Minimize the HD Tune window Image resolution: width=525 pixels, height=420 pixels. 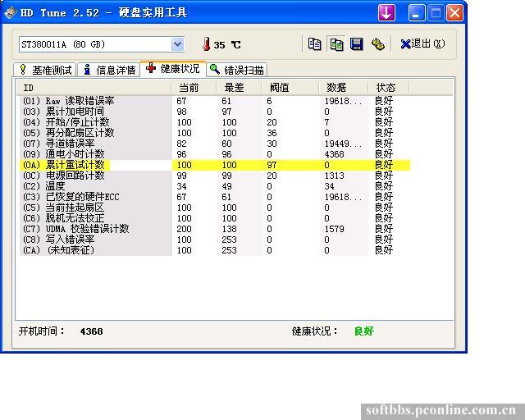417,13
